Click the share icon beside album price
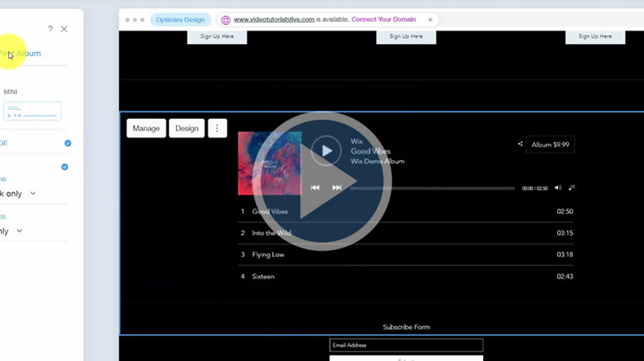This screenshot has width=644, height=361. (x=520, y=145)
